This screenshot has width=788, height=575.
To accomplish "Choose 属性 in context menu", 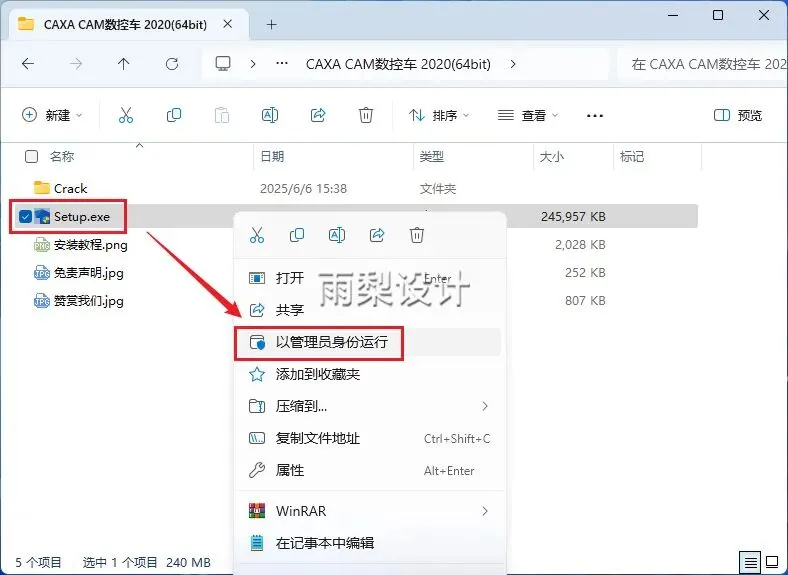I will pos(369,470).
